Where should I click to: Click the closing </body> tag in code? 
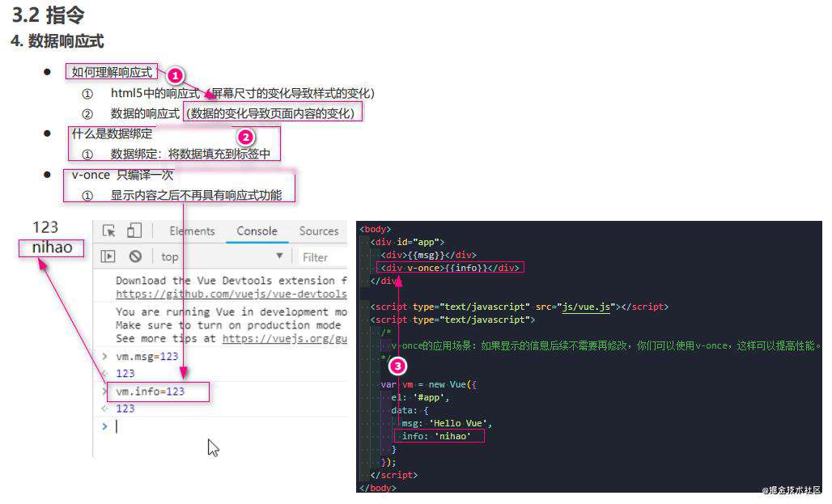point(378,488)
